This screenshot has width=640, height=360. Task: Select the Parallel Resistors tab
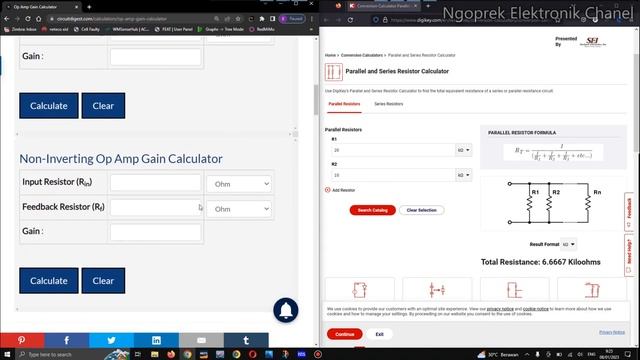coord(344,104)
